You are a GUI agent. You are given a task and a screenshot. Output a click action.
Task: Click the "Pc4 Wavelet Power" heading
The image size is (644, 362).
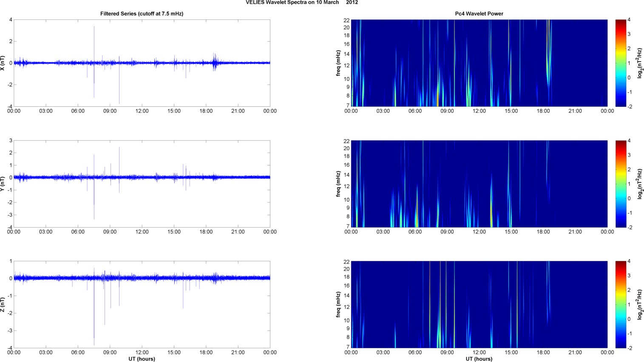(x=479, y=14)
